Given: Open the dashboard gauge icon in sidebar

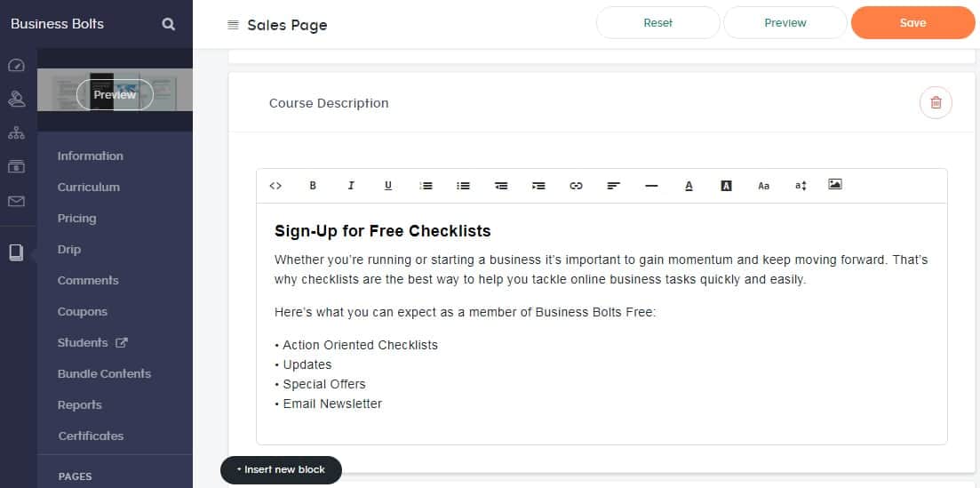Looking at the screenshot, I should point(16,66).
